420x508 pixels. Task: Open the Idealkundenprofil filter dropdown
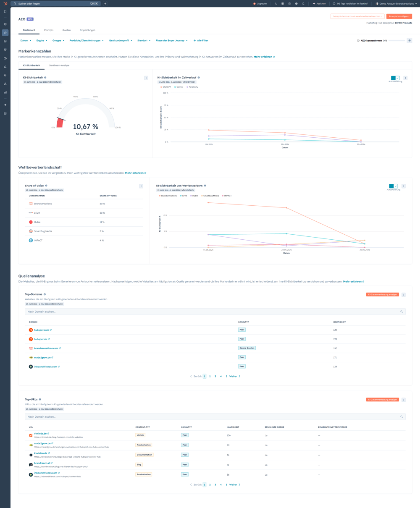pyautogui.click(x=121, y=41)
